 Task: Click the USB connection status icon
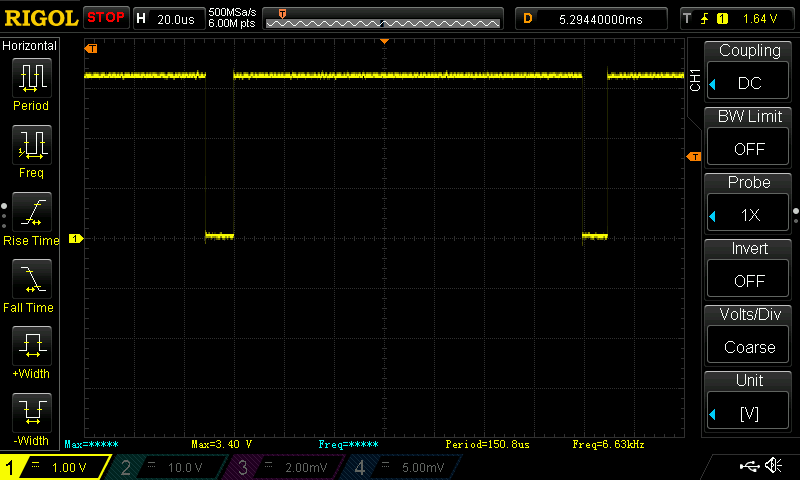tap(749, 466)
